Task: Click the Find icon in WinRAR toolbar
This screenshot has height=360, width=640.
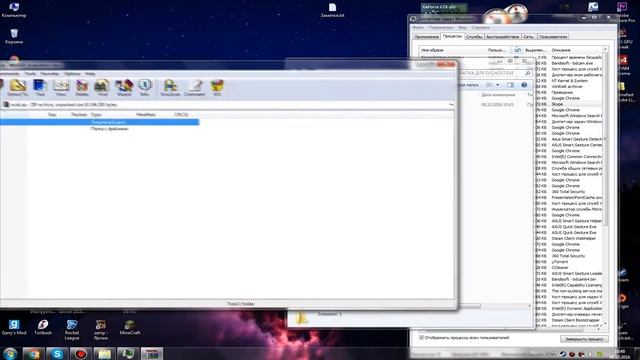Action: 102,87
